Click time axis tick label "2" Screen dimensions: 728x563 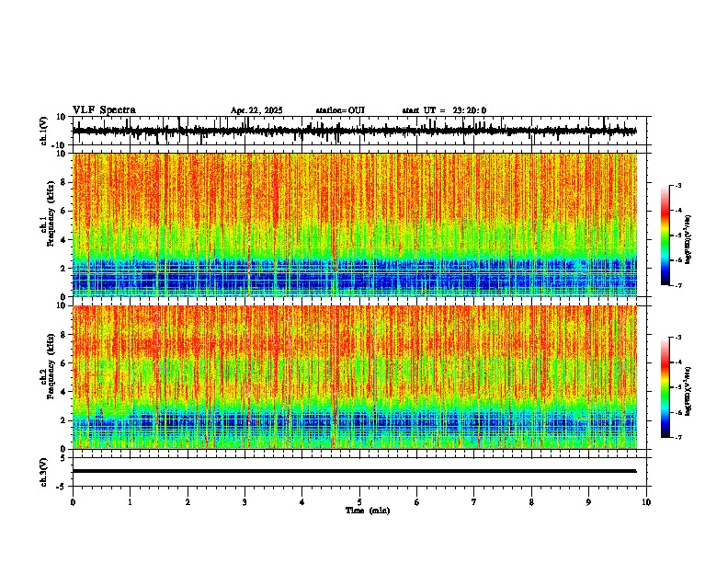(188, 502)
